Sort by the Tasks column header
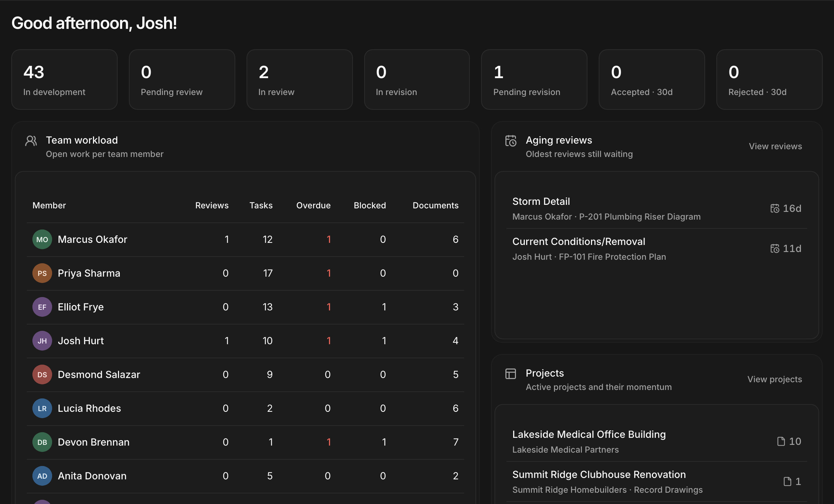 (261, 206)
